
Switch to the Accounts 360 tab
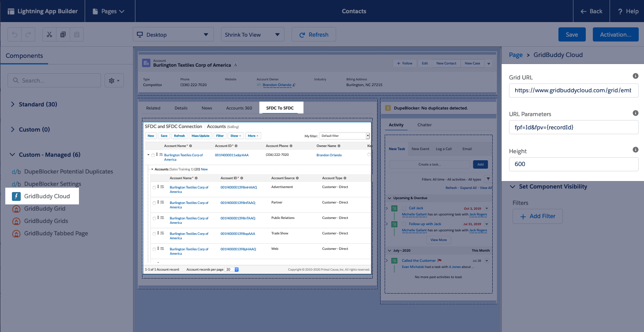click(239, 108)
